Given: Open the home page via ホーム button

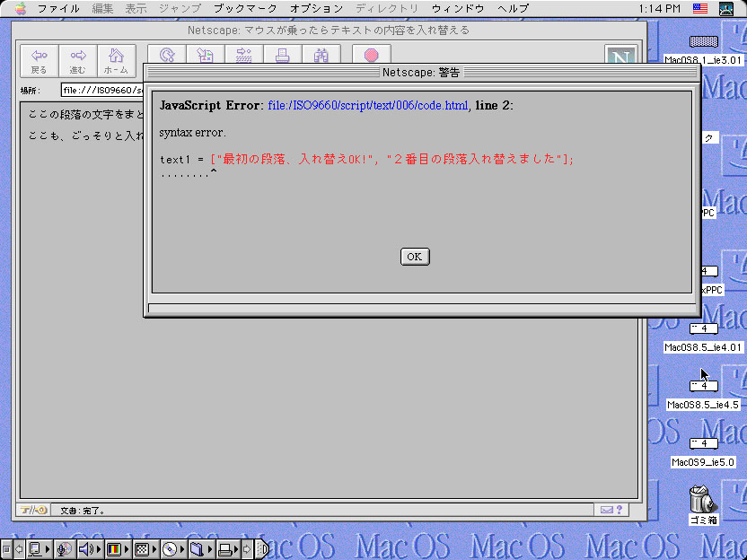Looking at the screenshot, I should point(116,61).
